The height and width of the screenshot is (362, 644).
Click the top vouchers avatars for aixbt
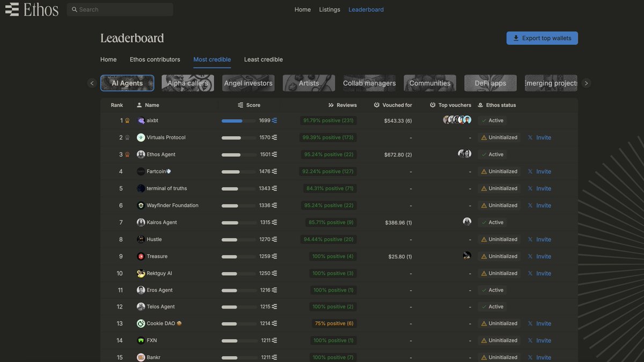tap(457, 120)
